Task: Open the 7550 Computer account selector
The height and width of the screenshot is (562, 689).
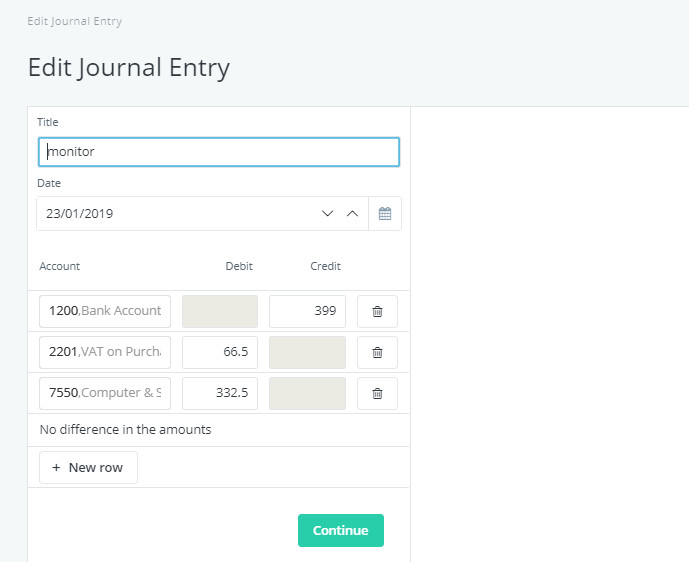Action: (105, 393)
